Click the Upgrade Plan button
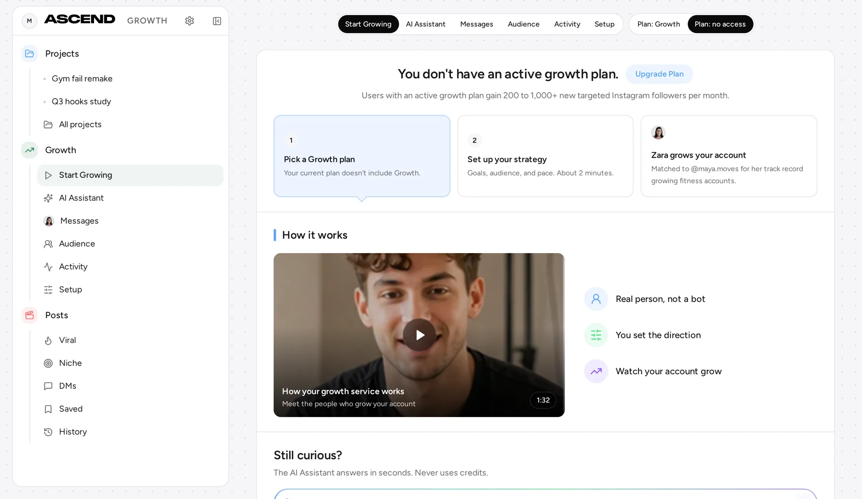 tap(659, 74)
